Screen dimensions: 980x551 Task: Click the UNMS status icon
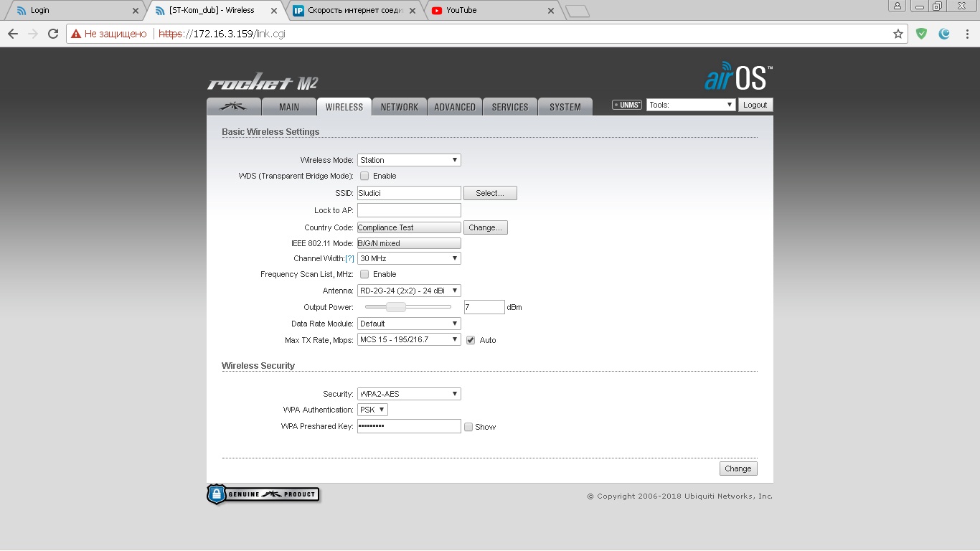pos(626,105)
